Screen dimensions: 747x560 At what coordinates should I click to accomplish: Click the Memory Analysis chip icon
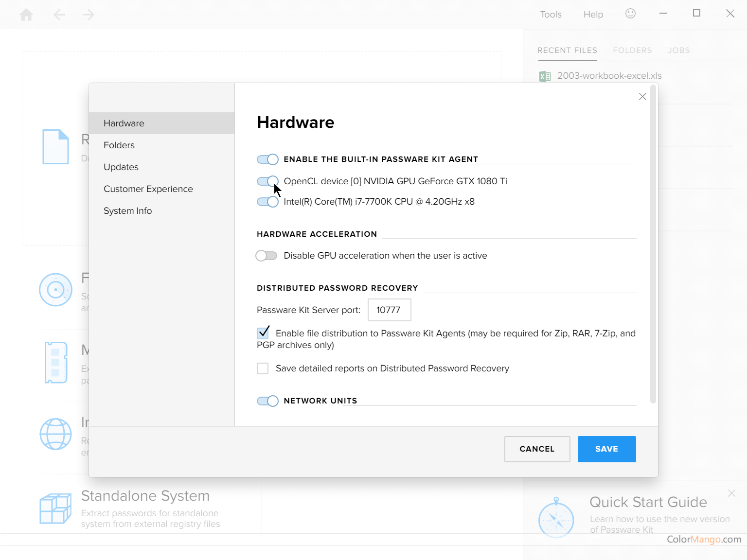(55, 363)
